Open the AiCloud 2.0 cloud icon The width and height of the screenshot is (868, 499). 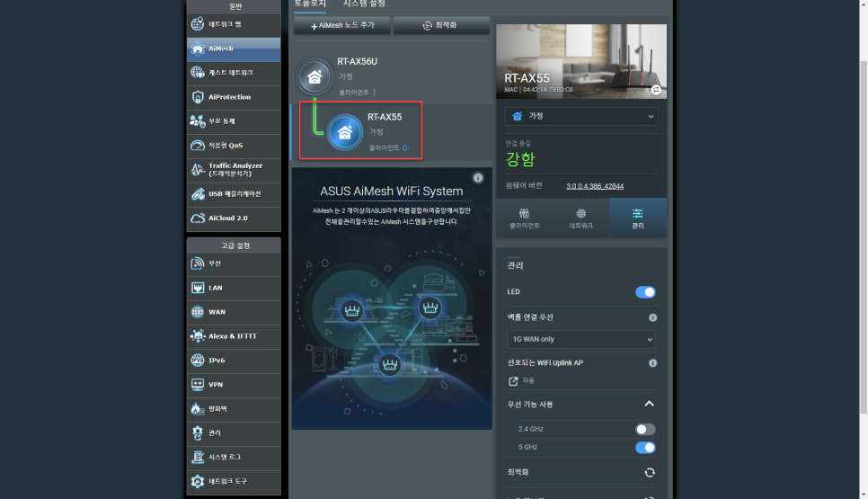coord(198,218)
